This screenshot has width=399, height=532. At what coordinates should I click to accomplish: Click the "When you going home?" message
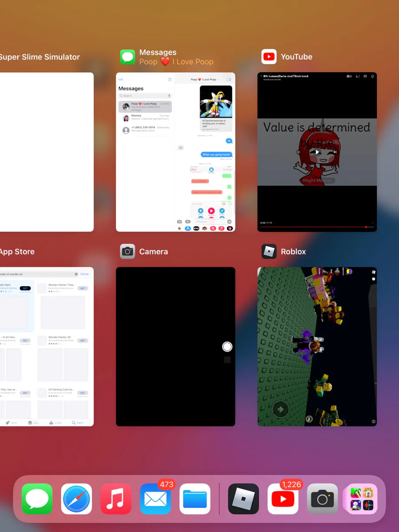point(216,154)
